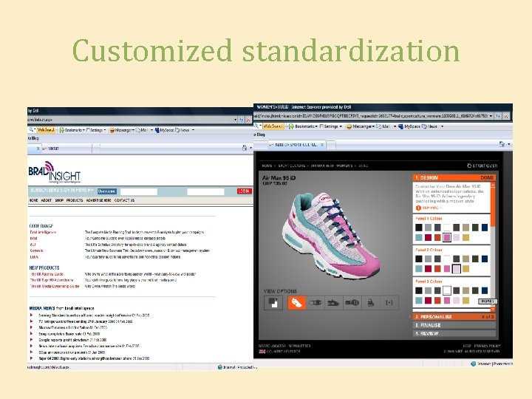Click the search magnifier icon in Nike window toolbar
Screen dimensions: 532x399
tap(256, 126)
